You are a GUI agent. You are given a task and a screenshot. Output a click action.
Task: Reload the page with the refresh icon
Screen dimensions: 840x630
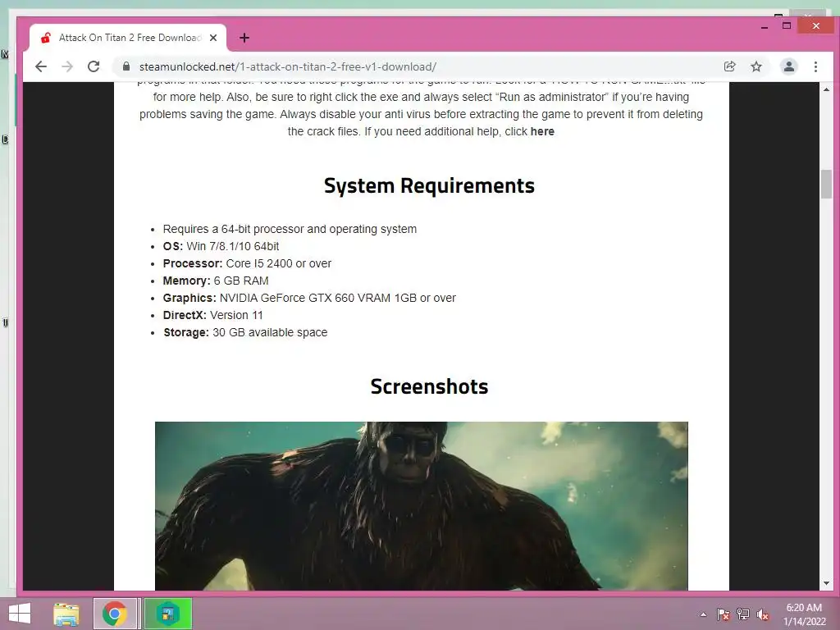pos(94,66)
